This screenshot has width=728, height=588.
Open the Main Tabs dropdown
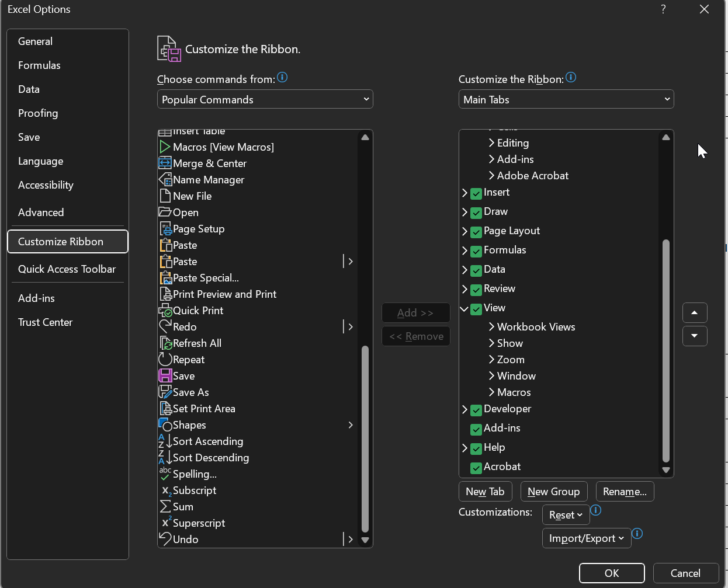[566, 99]
